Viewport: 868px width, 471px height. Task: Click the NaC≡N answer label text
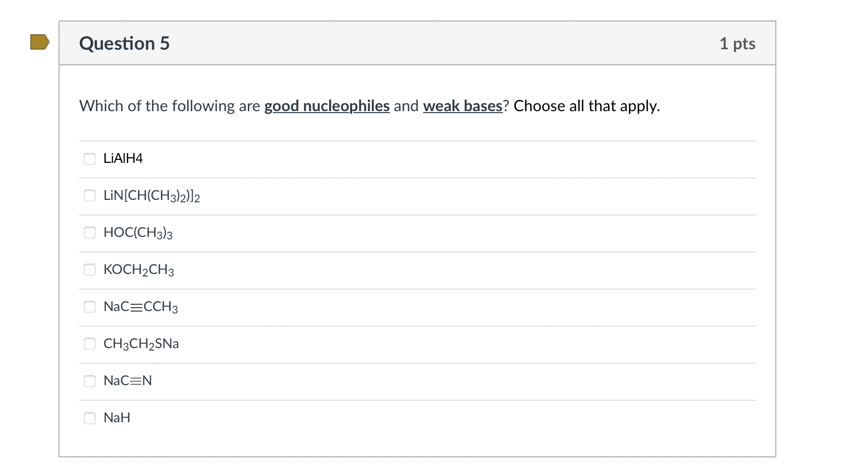[128, 381]
